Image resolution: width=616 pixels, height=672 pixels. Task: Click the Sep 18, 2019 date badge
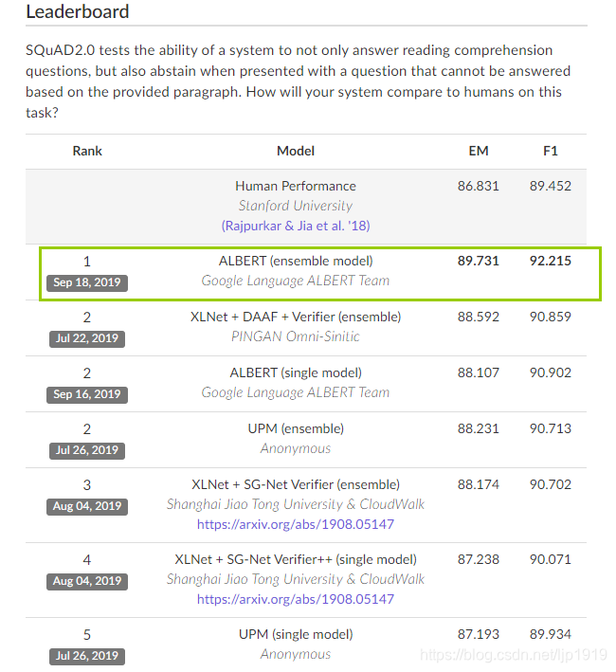point(87,282)
